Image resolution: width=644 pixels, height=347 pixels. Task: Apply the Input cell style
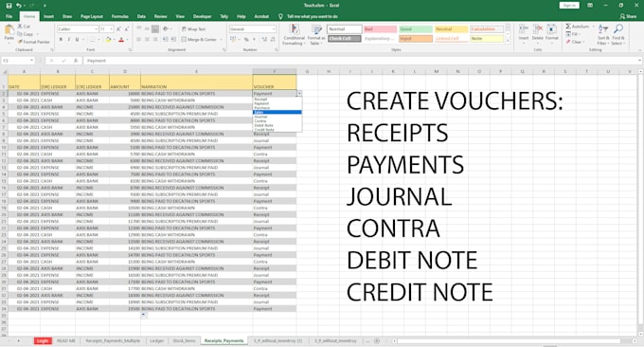pyautogui.click(x=416, y=39)
